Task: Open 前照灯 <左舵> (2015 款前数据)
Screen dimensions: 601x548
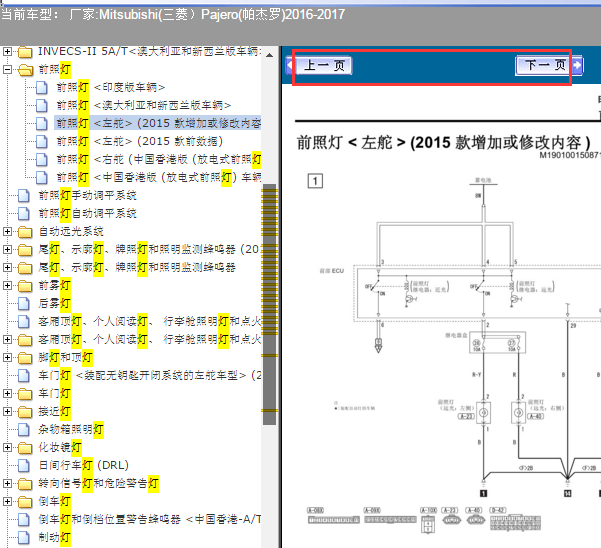Action: (140, 141)
